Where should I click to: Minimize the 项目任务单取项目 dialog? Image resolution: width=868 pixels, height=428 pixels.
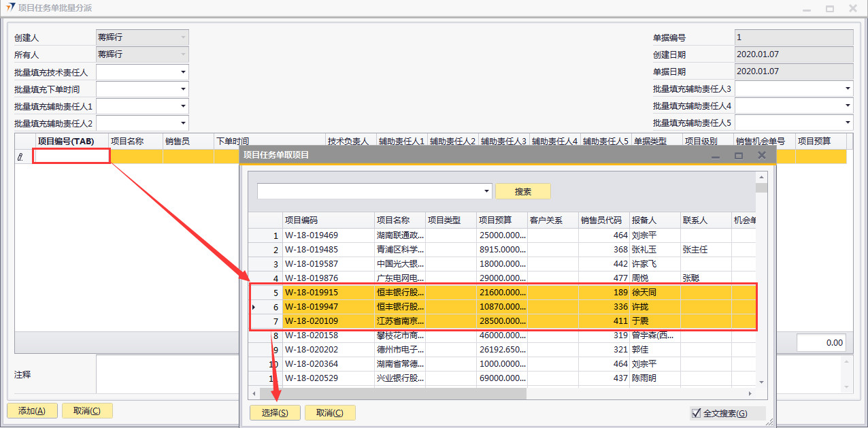(716, 156)
